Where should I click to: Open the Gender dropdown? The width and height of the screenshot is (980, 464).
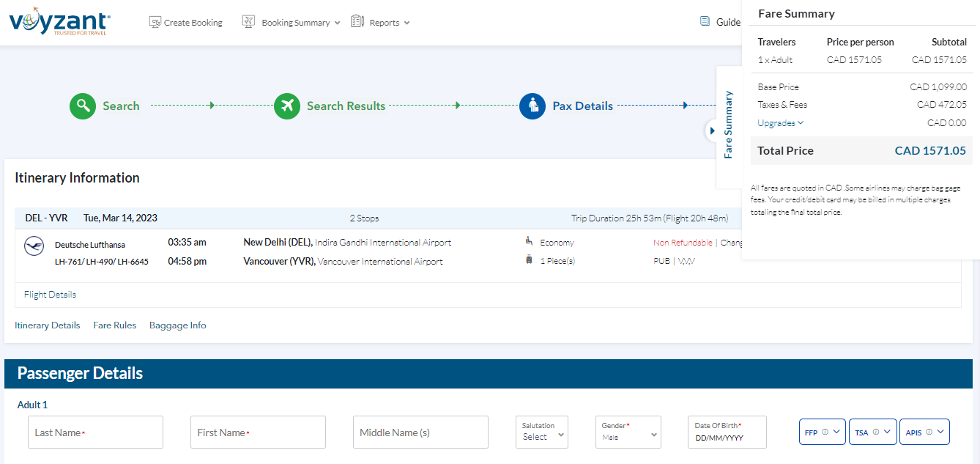click(628, 432)
